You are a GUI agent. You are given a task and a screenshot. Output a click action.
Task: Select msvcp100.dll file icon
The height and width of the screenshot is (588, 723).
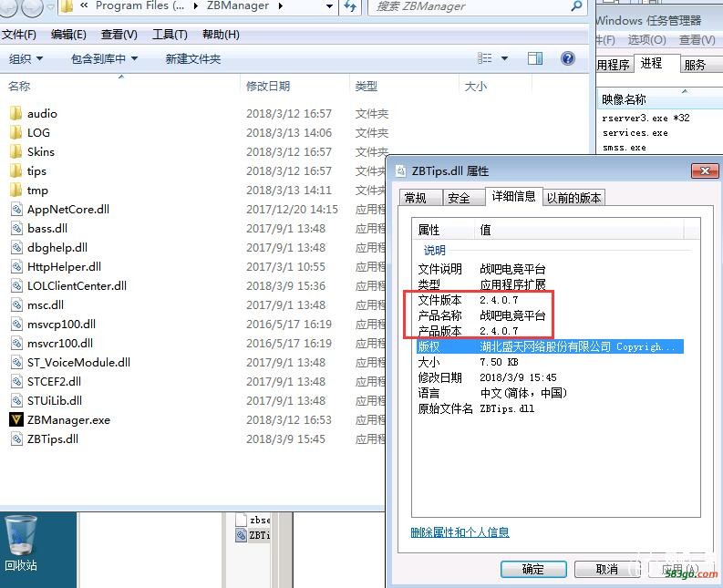tap(16, 325)
